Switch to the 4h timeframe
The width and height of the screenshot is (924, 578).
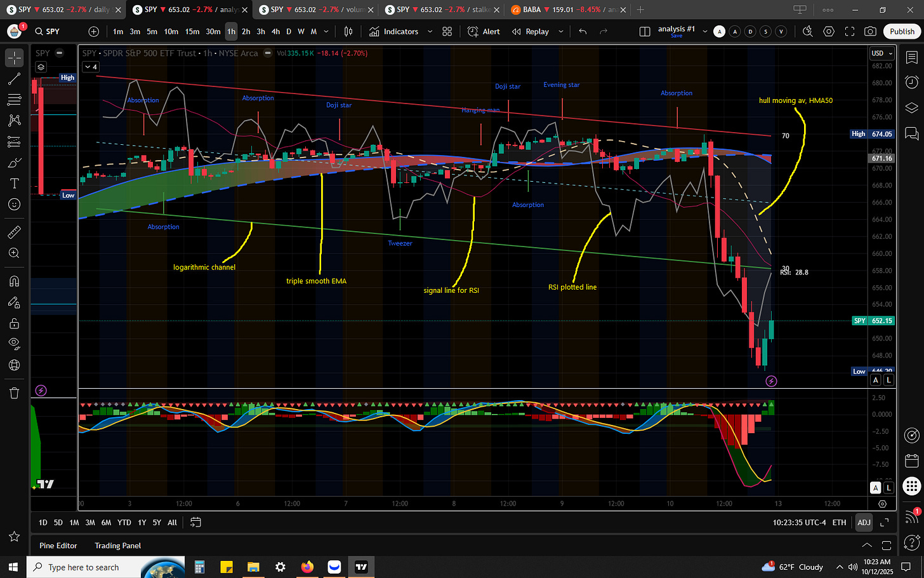pos(275,31)
